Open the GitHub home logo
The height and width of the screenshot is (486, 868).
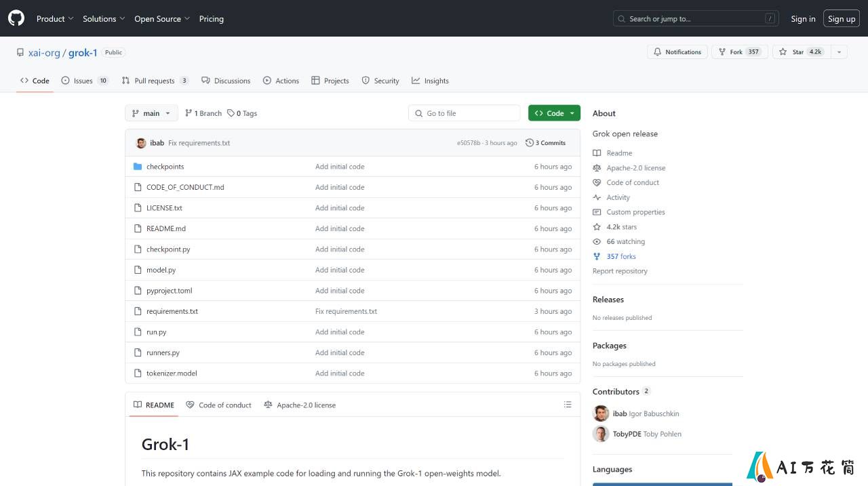(x=16, y=18)
